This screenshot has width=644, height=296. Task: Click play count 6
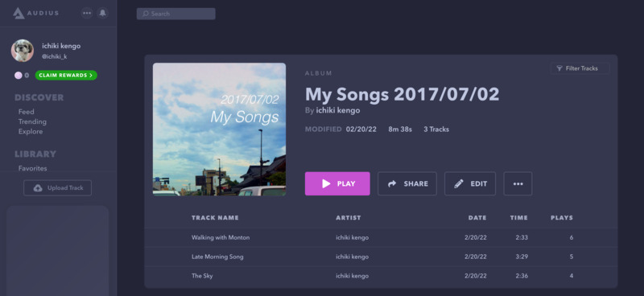(x=572, y=238)
